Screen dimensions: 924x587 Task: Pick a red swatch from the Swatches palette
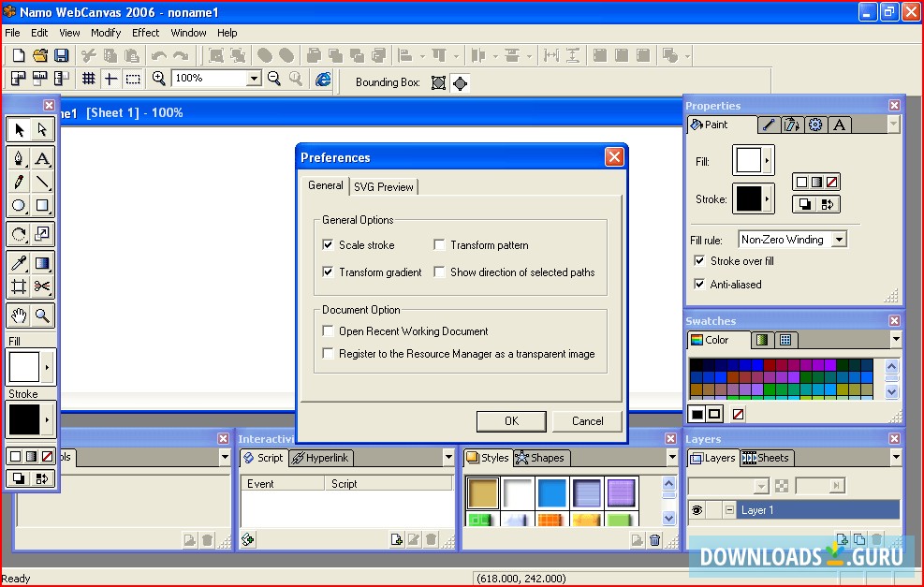coord(769,363)
